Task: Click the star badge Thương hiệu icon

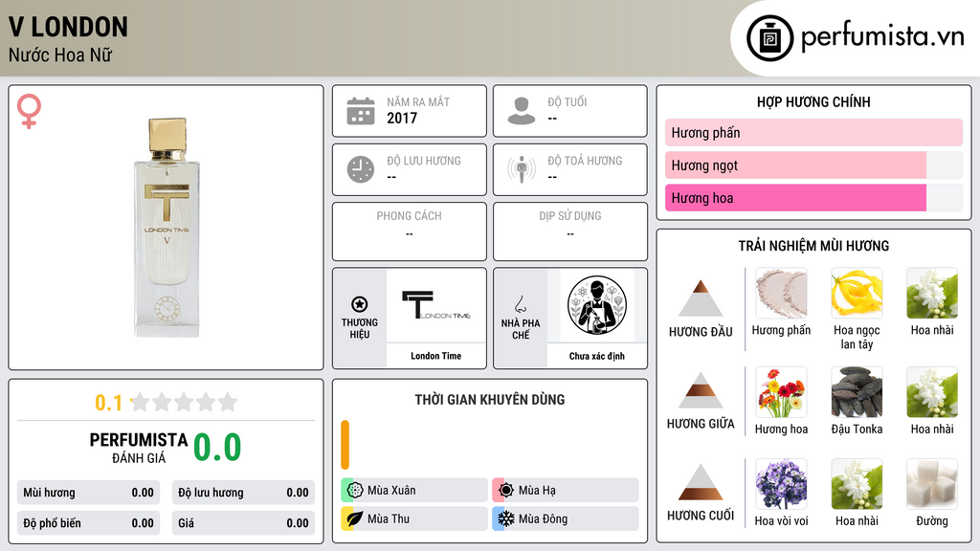Action: click(360, 304)
